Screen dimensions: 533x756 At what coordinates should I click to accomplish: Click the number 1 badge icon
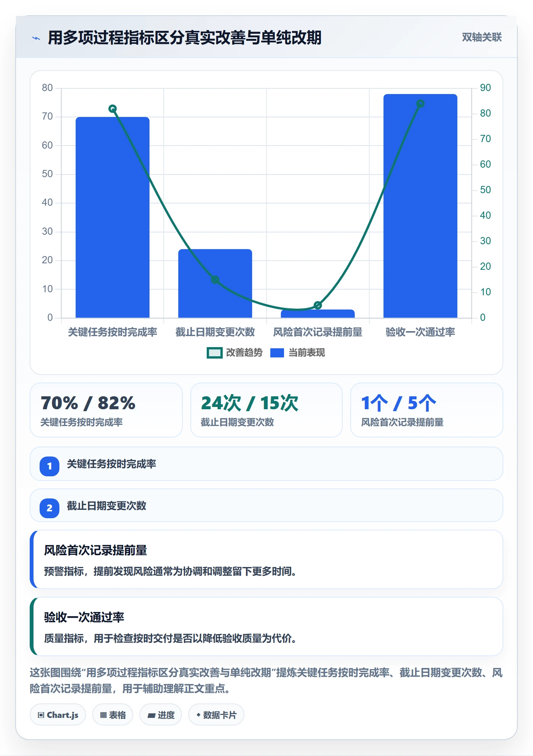[x=49, y=466]
